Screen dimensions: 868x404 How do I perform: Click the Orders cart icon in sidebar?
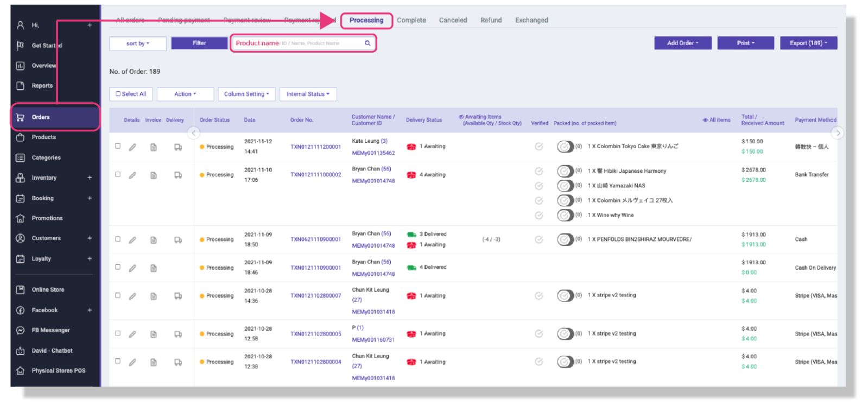coord(20,117)
